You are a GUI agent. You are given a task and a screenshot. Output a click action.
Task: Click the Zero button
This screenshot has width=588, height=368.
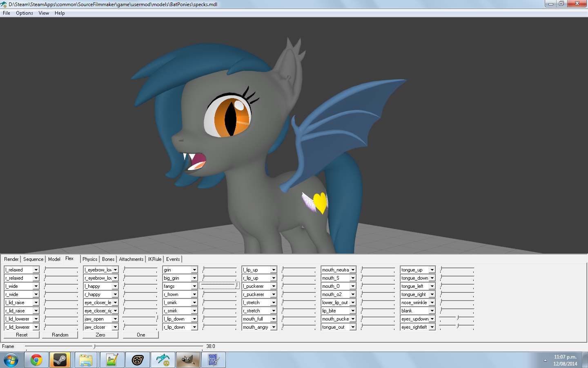pos(100,335)
